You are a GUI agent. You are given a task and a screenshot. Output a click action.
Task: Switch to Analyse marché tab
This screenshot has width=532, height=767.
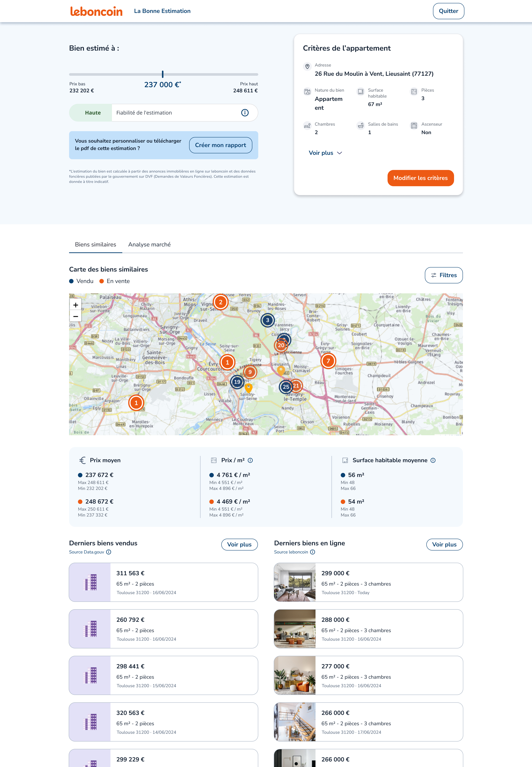[149, 245]
